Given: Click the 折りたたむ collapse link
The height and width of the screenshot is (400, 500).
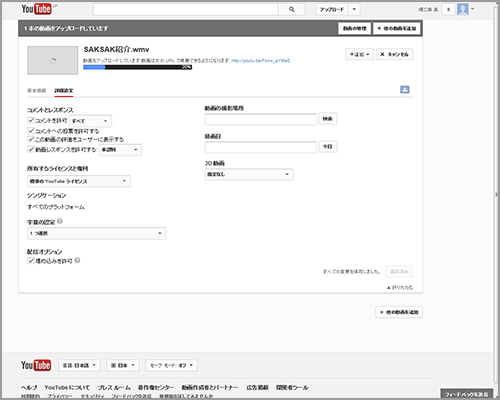Looking at the screenshot, I should click(x=400, y=287).
